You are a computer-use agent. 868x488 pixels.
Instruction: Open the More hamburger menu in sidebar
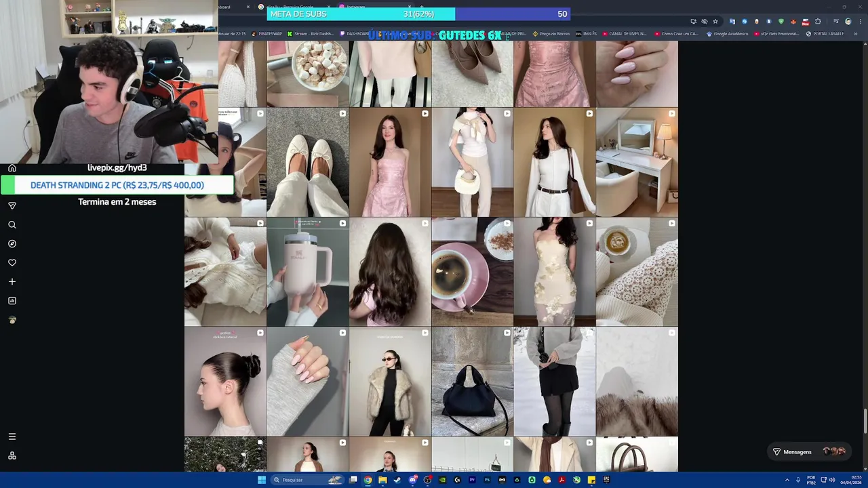(12, 436)
